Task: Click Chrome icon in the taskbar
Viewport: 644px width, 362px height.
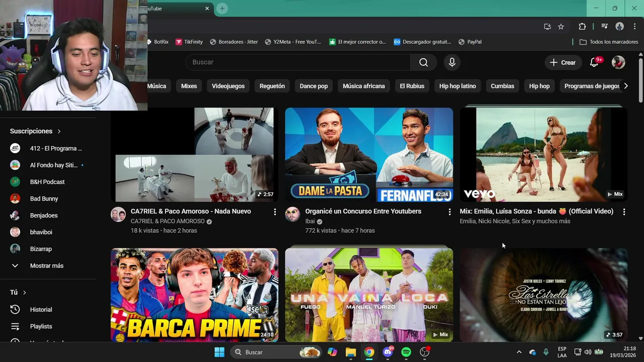Action: point(369,352)
